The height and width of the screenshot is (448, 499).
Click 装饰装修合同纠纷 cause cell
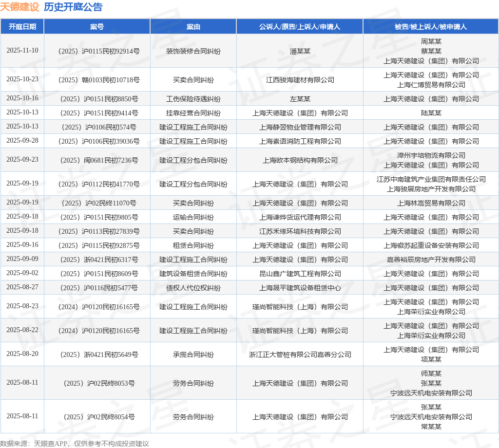193,51
